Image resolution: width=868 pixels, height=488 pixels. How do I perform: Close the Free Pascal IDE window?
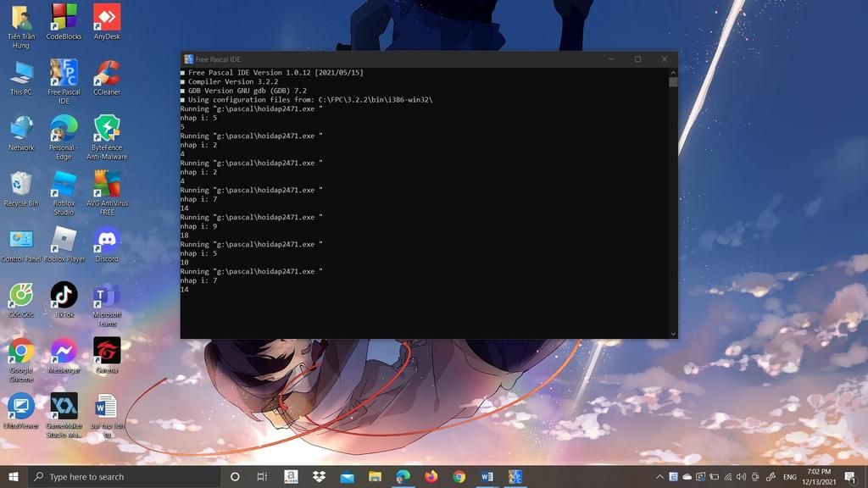(665, 59)
